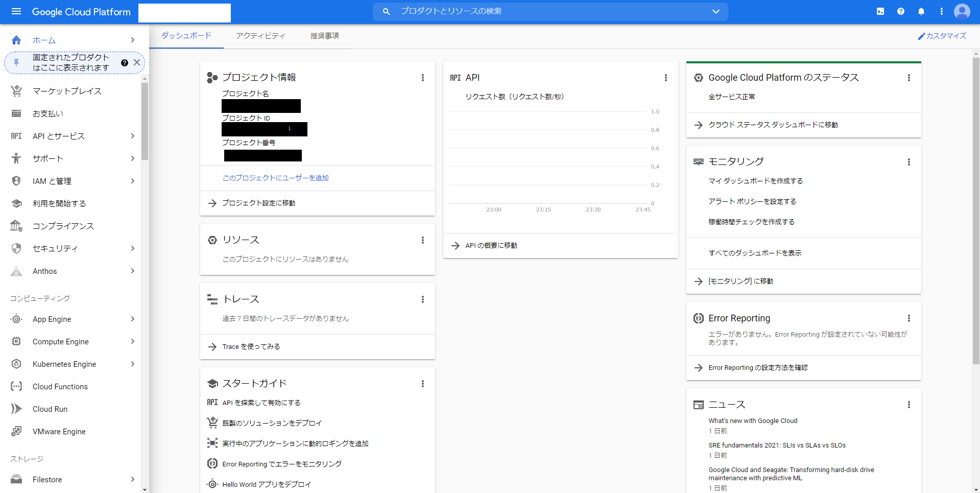Expand セキュリティ submenu chevron
This screenshot has width=980, height=493.
click(133, 248)
